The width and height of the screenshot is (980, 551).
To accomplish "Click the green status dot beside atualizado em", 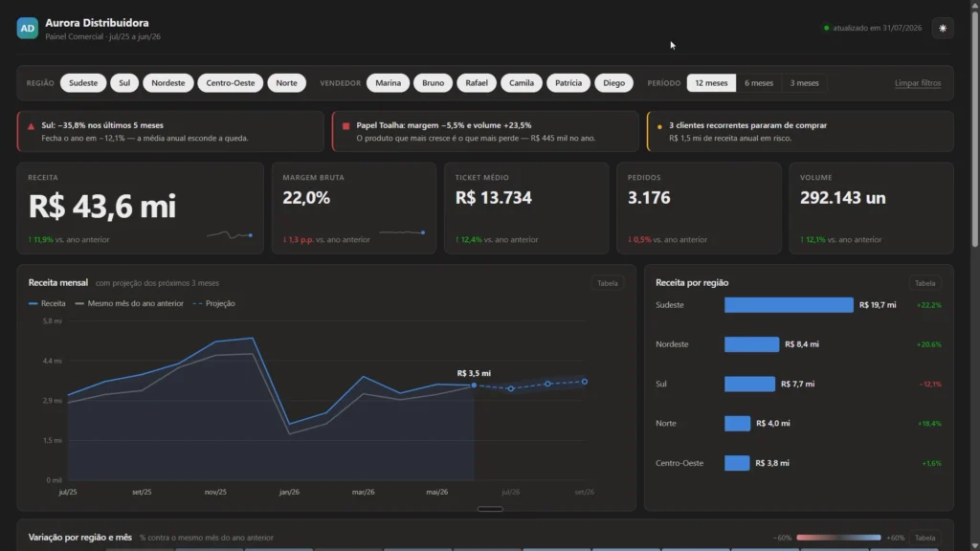I will 826,28.
